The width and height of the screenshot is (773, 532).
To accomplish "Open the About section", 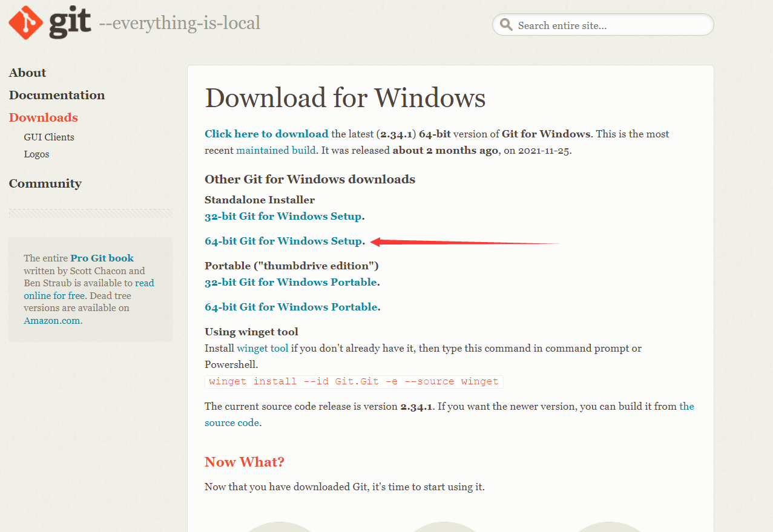I will coord(27,73).
